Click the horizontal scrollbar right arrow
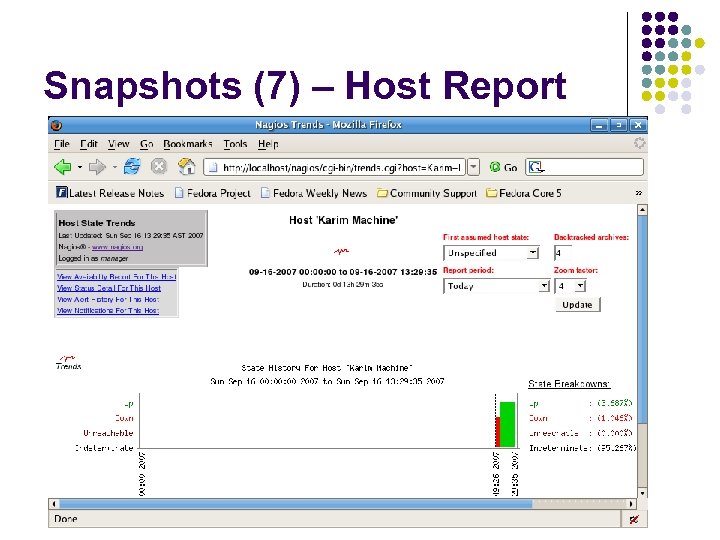 (x=631, y=504)
